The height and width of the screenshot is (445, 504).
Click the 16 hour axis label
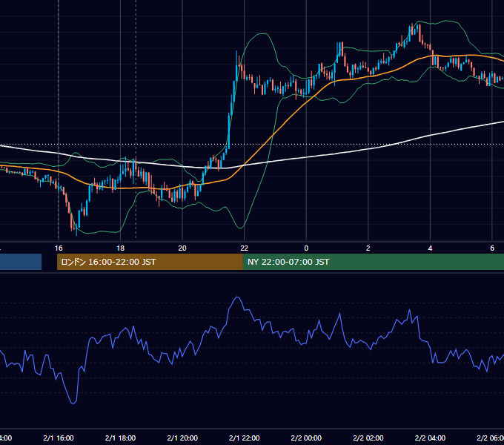click(x=59, y=248)
